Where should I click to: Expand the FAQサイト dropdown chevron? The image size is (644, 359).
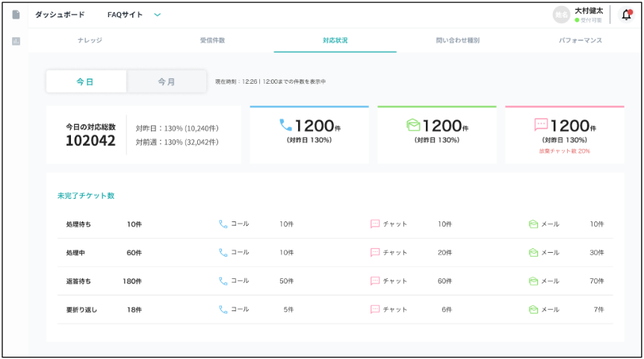coord(157,15)
